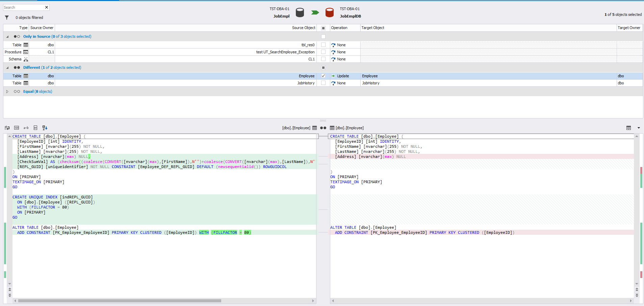Sort by Source Owner column header
This screenshot has height=306, width=644.
pyautogui.click(x=42, y=28)
